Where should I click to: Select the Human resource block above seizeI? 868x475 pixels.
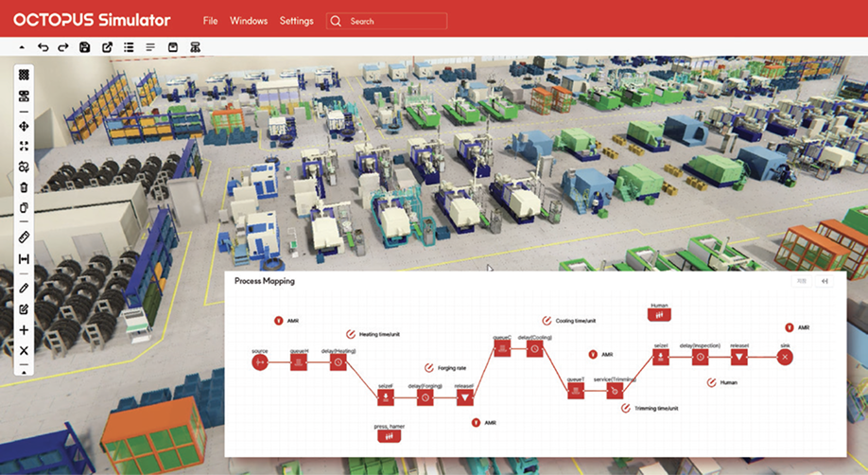coord(659,315)
